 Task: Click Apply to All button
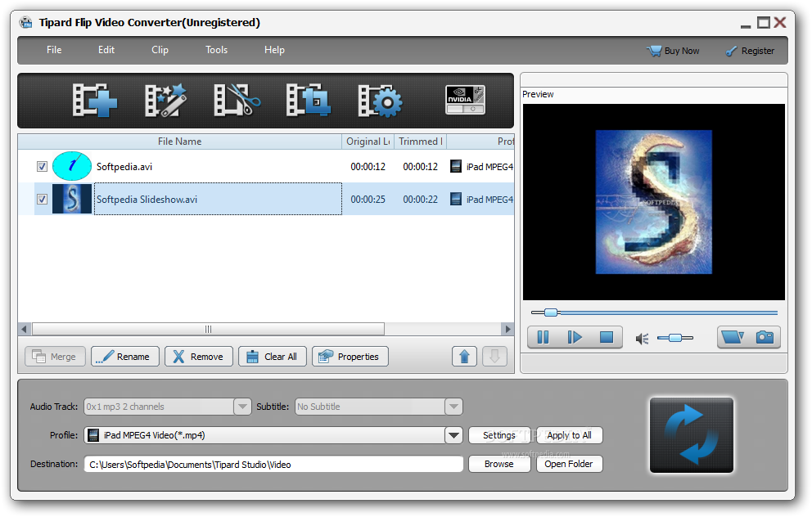pyautogui.click(x=569, y=435)
